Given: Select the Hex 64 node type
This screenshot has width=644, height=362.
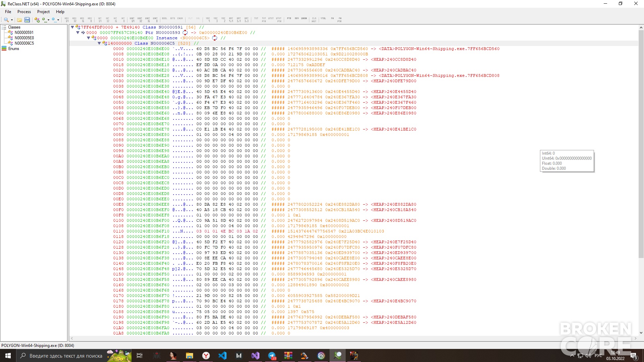Looking at the screenshot, I should [x=67, y=20].
